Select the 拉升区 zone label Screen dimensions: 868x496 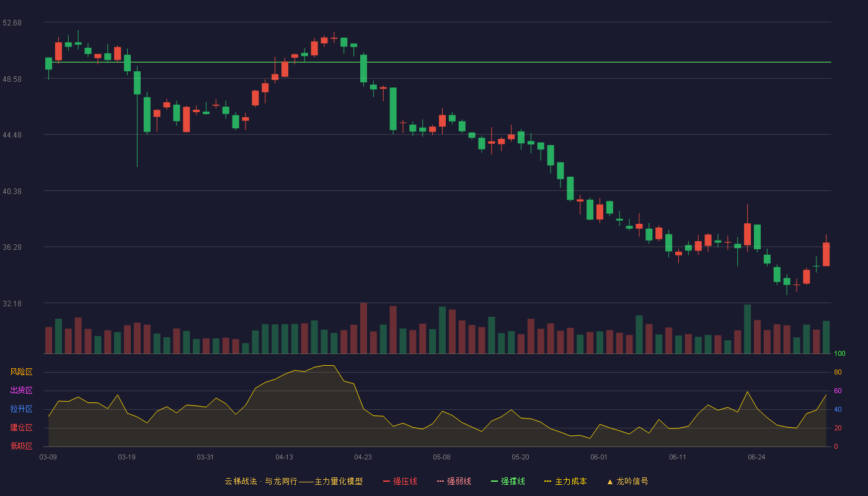(22, 409)
